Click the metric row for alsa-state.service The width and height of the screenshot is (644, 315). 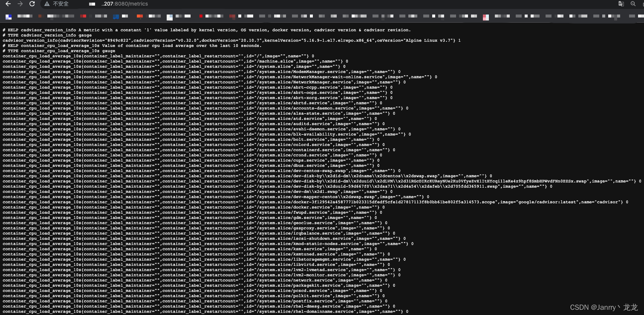199,114
